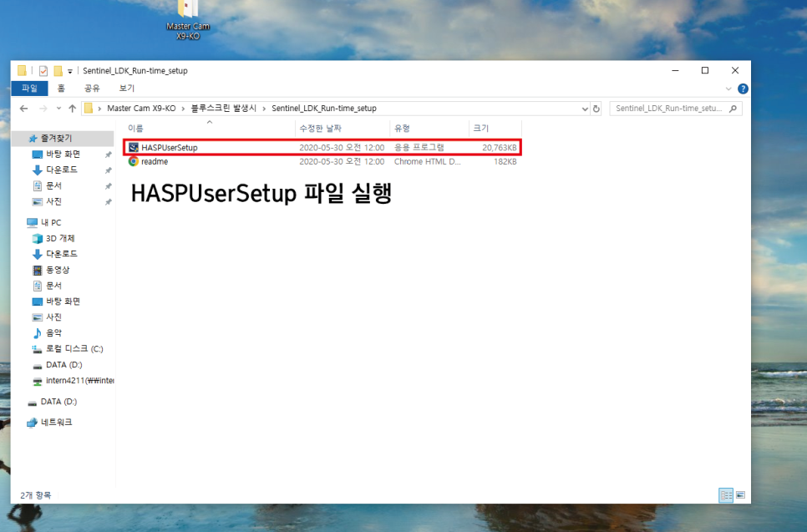Image resolution: width=807 pixels, height=532 pixels.
Task: Click 블루스크린 발생시 in the address path
Action: coord(223,108)
